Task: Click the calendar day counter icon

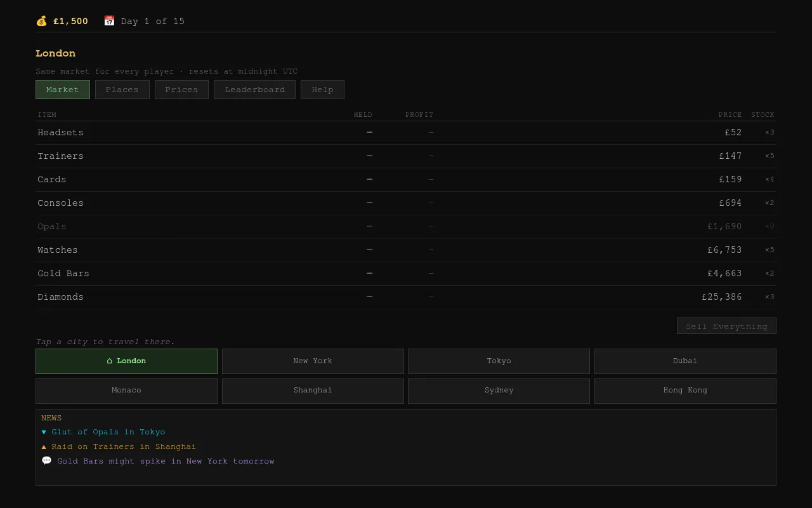Action: [109, 21]
